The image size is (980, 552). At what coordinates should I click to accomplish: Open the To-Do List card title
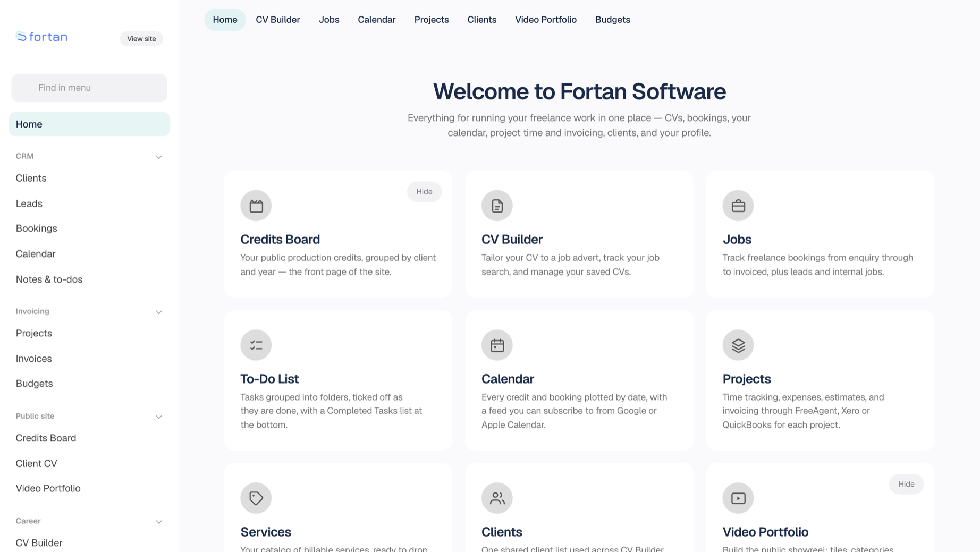pos(269,379)
